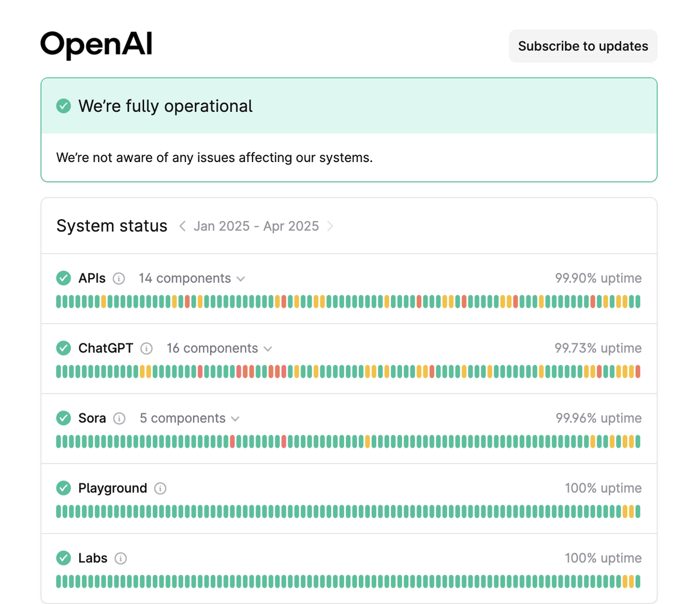Click the first yellow bar in Playground timeline
Image resolution: width=700 pixels, height=604 pixels.
point(625,511)
